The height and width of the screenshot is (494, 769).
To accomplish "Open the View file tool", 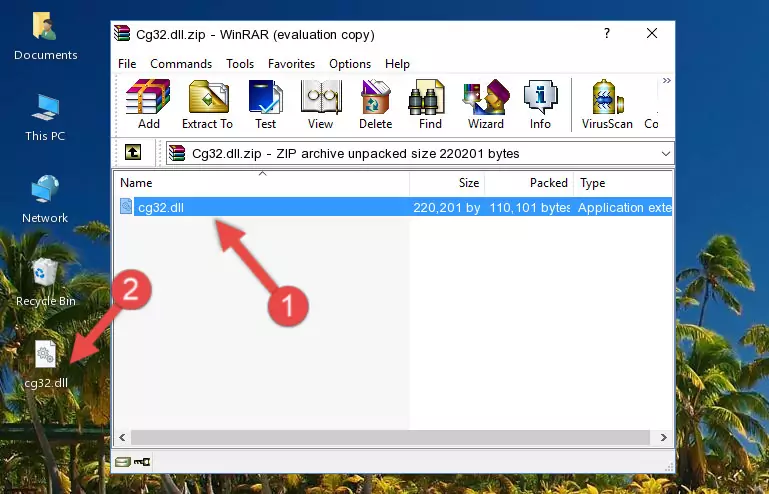I will 321,104.
